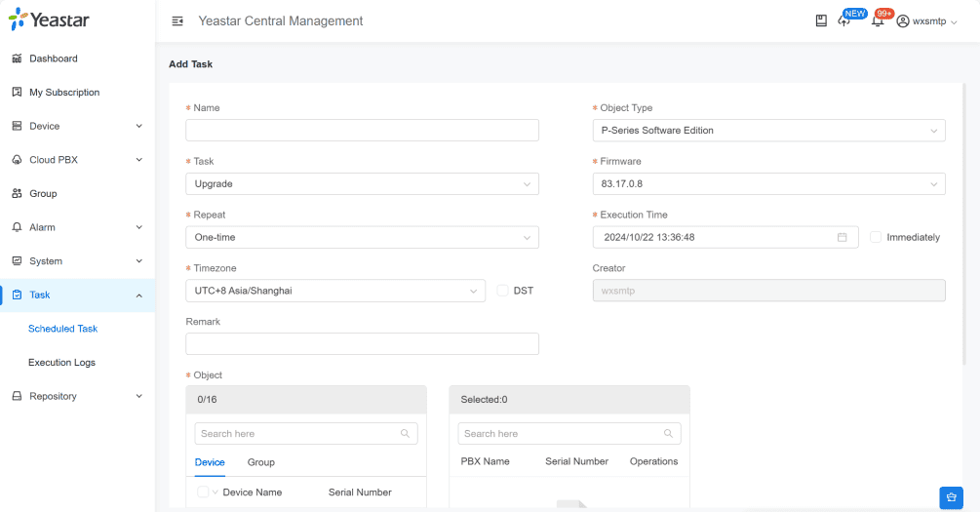This screenshot has height=512, width=980.
Task: Click the Operations column header
Action: (653, 461)
